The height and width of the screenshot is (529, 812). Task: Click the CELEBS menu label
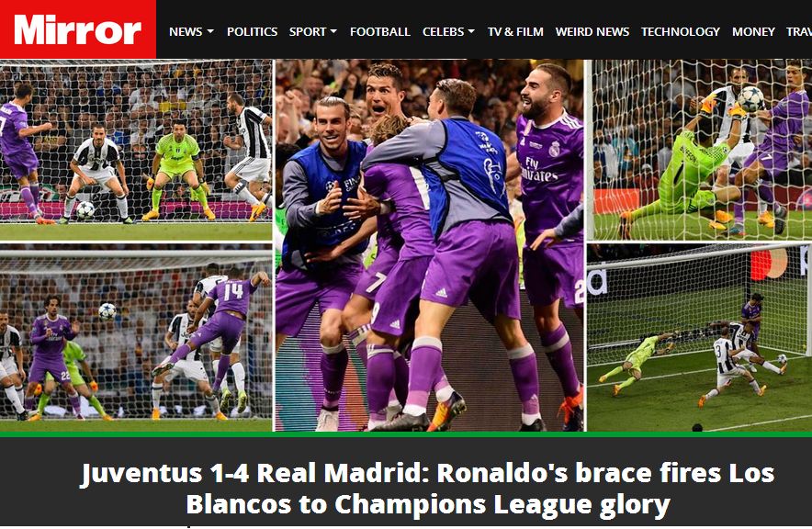click(x=444, y=31)
